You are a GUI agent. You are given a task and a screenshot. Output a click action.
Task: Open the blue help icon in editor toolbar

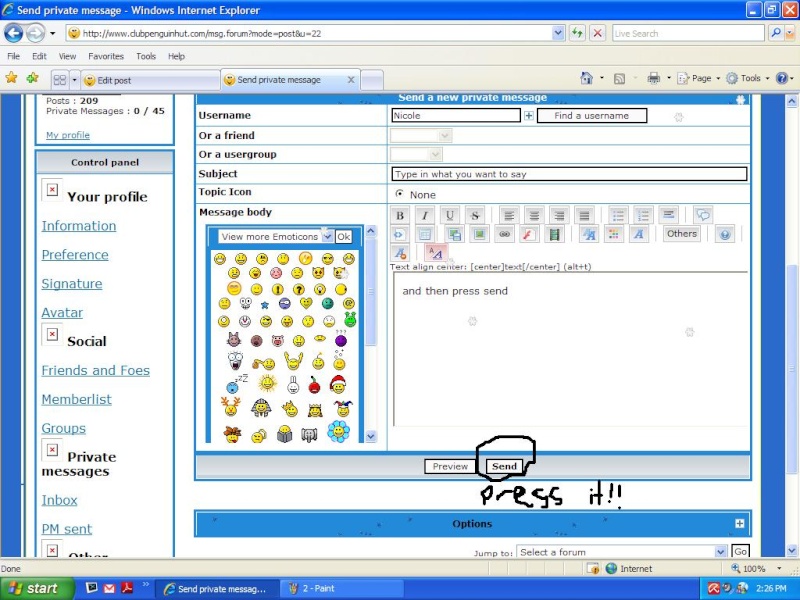[724, 235]
